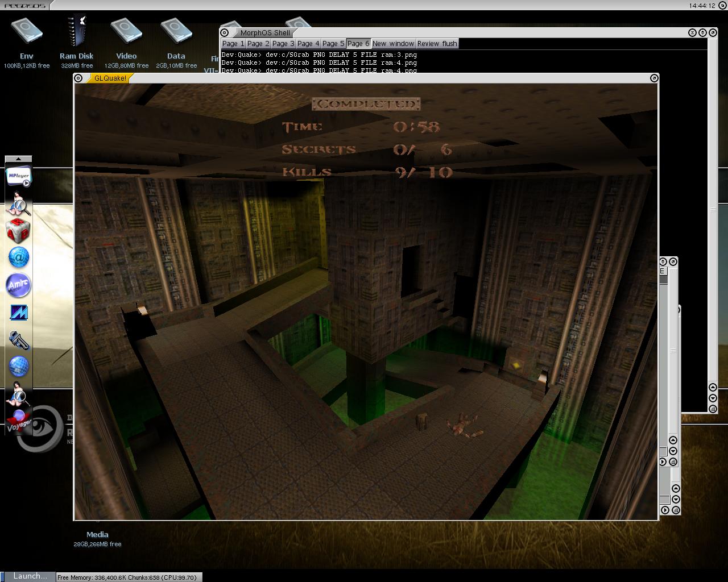Open the Video drive on desktop

click(126, 34)
